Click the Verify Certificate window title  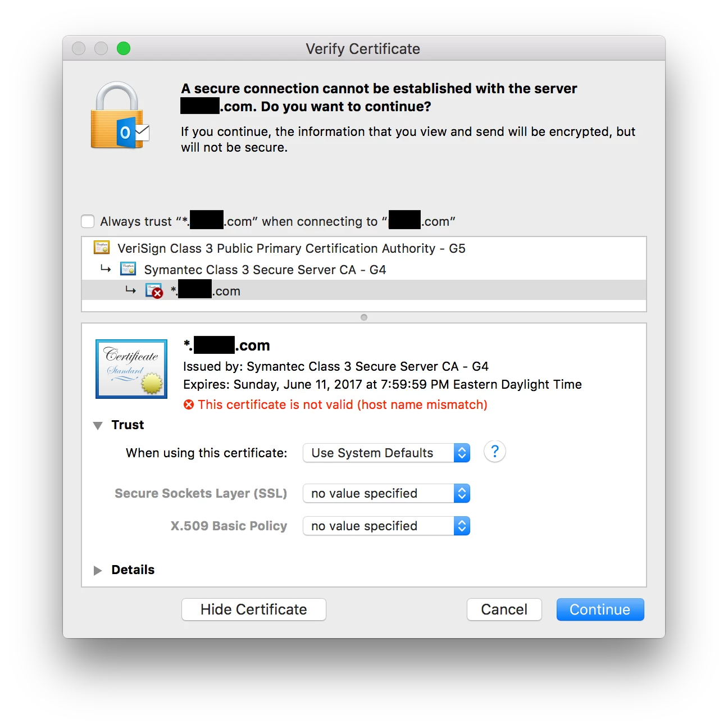click(363, 49)
